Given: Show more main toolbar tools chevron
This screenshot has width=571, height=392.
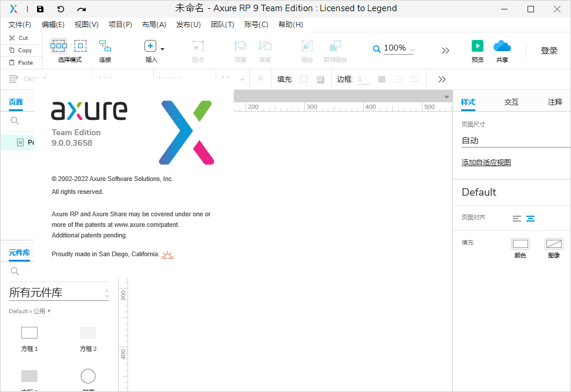Looking at the screenshot, I should point(445,51).
